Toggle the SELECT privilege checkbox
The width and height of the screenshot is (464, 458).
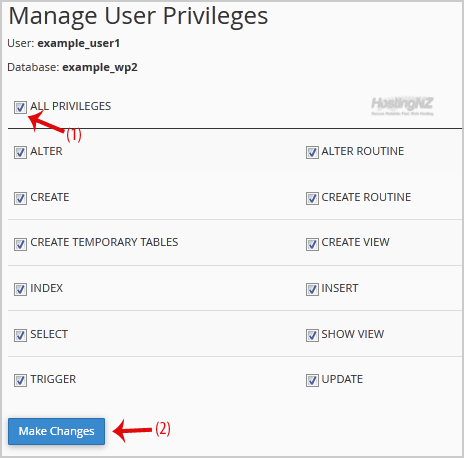20,335
